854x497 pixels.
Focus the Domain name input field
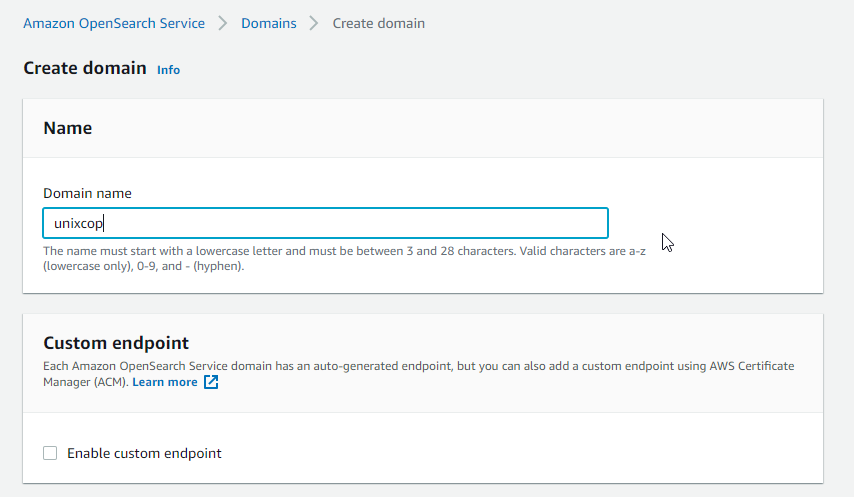coord(326,223)
